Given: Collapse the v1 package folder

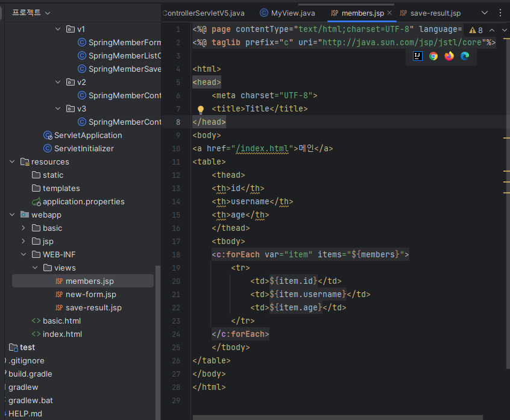Looking at the screenshot, I should coord(58,29).
